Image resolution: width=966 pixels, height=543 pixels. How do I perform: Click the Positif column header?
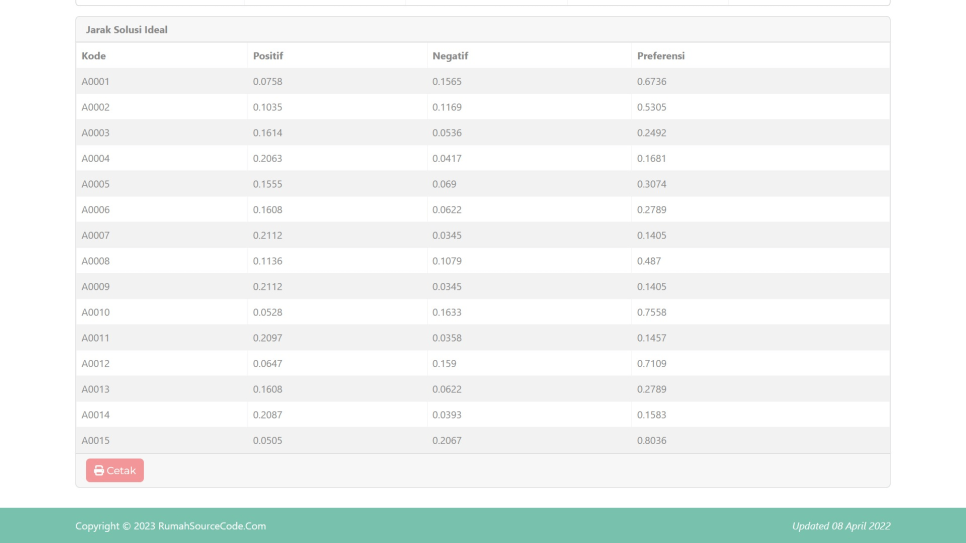(268, 55)
